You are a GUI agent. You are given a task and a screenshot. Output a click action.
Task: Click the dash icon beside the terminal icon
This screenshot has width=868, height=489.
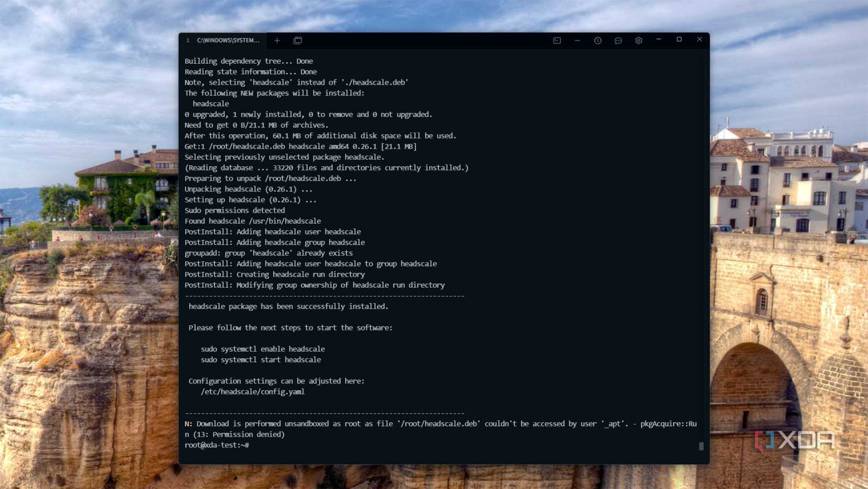click(x=578, y=41)
